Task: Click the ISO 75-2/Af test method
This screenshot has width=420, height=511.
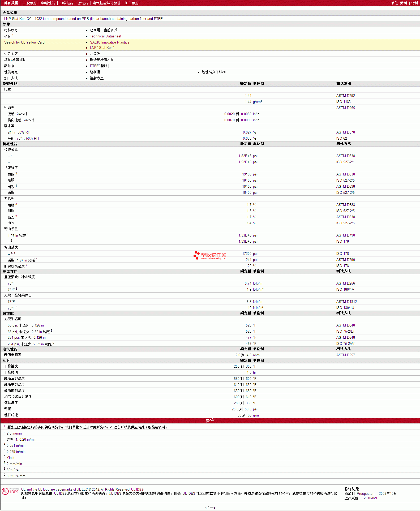Action: pyautogui.click(x=345, y=344)
